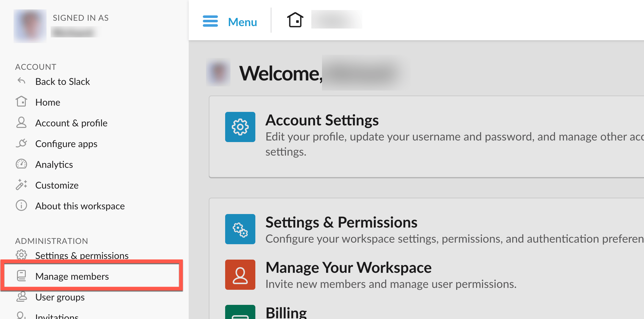
Task: Click the SIGNED IN AS label
Action: [81, 18]
